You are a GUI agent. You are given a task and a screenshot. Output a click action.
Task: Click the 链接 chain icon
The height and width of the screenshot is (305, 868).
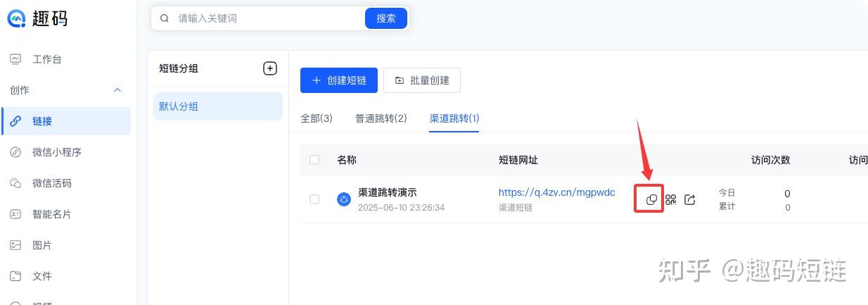[x=15, y=121]
